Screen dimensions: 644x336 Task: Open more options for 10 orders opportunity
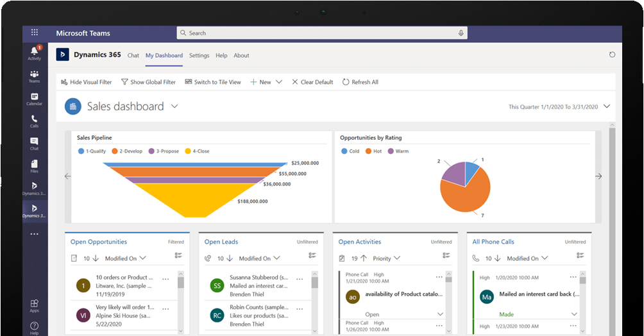click(x=165, y=279)
